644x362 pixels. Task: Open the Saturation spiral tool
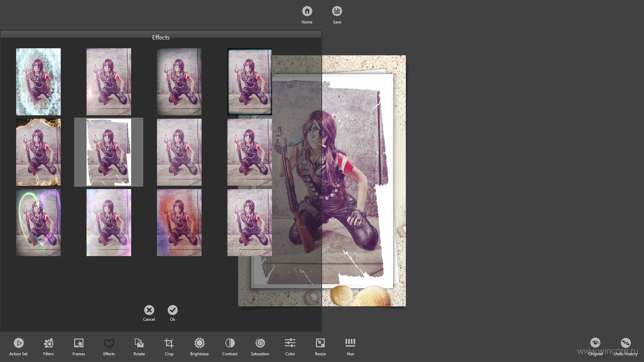260,347
